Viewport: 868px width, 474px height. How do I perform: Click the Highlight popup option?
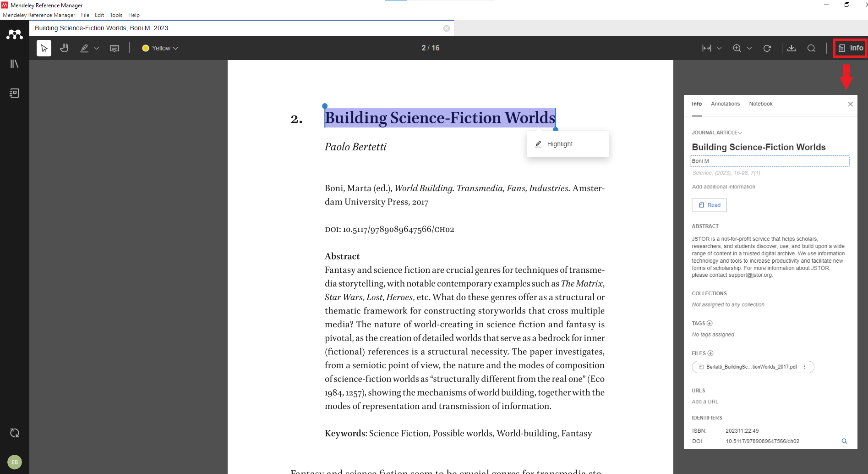pos(568,144)
